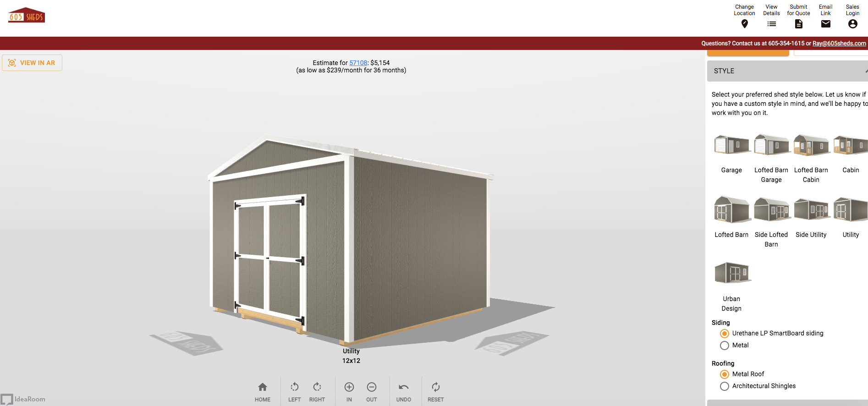Open Change Location pin icon
The width and height of the screenshot is (868, 406).
coord(744,24)
